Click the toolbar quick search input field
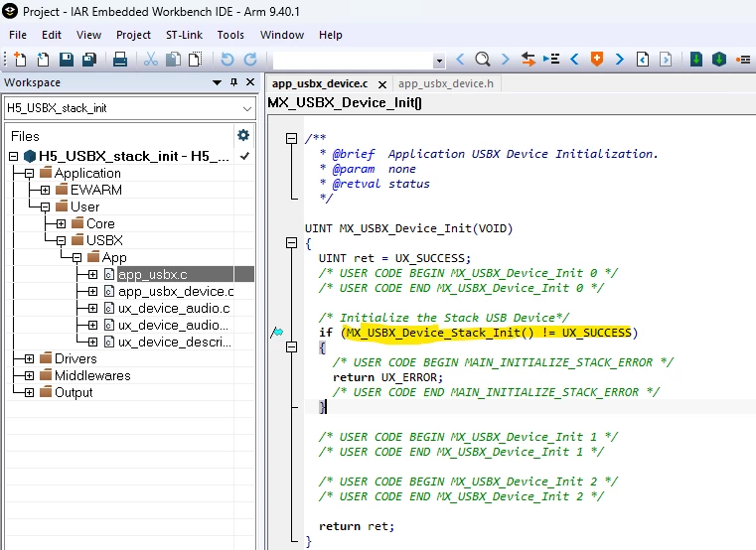 (x=354, y=61)
